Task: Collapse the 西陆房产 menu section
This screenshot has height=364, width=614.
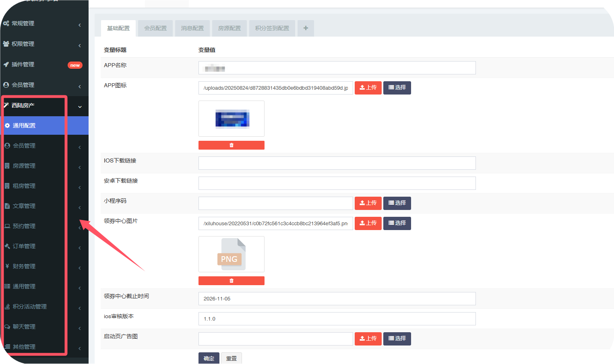Action: (80, 107)
